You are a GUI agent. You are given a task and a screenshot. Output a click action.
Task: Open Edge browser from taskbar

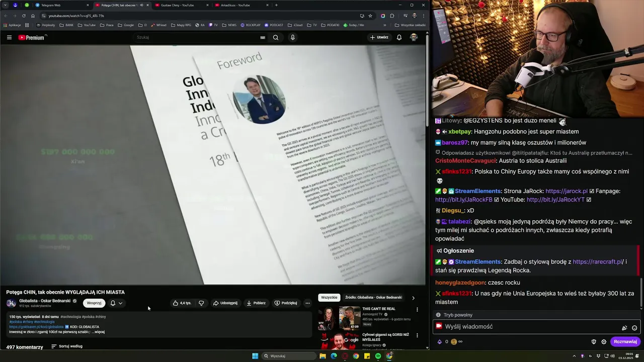point(334,356)
